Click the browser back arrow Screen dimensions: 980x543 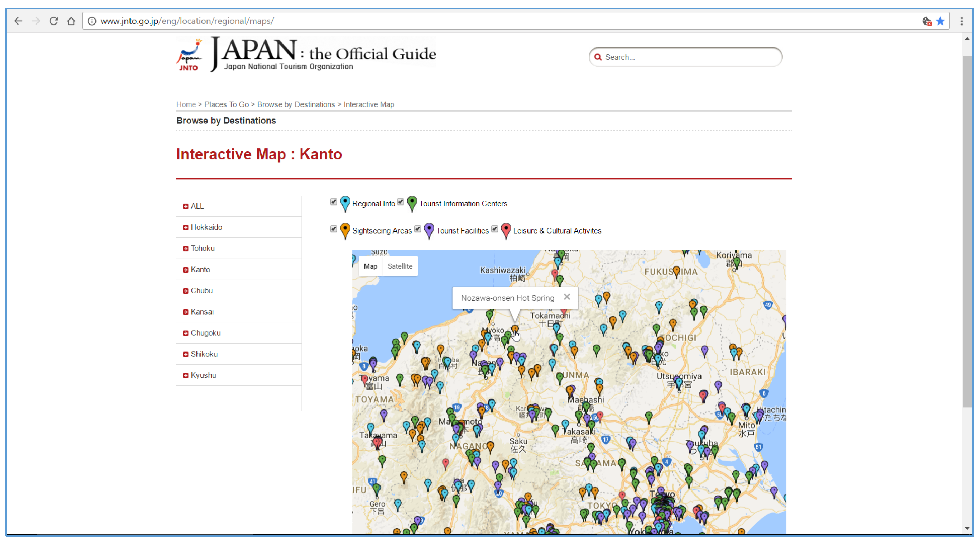tap(18, 21)
